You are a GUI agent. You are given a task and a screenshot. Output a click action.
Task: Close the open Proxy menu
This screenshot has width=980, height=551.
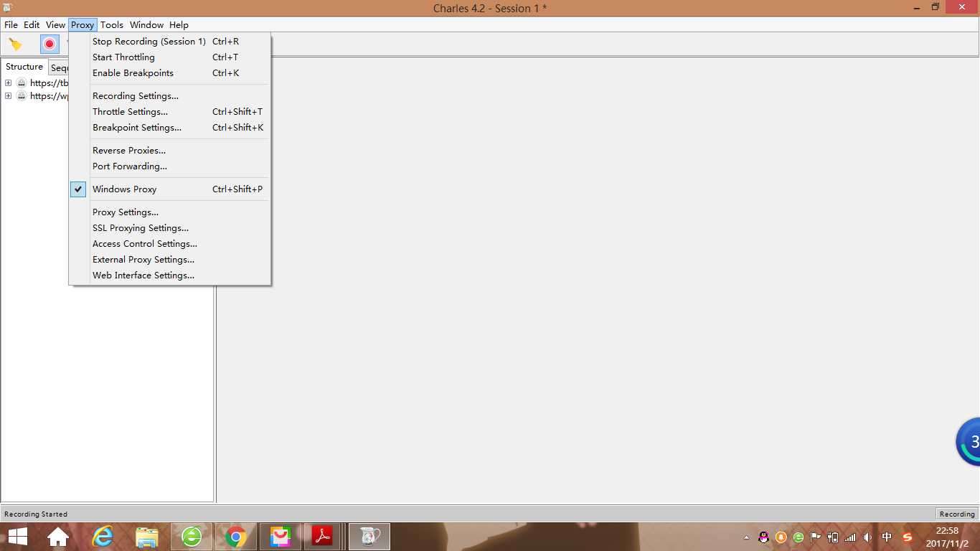click(83, 25)
